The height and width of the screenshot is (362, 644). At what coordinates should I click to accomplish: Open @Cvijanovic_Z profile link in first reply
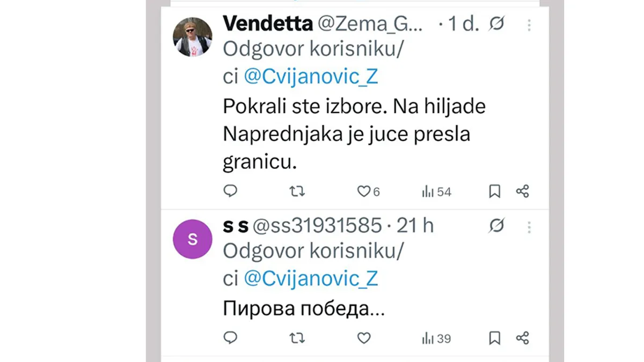pyautogui.click(x=310, y=76)
